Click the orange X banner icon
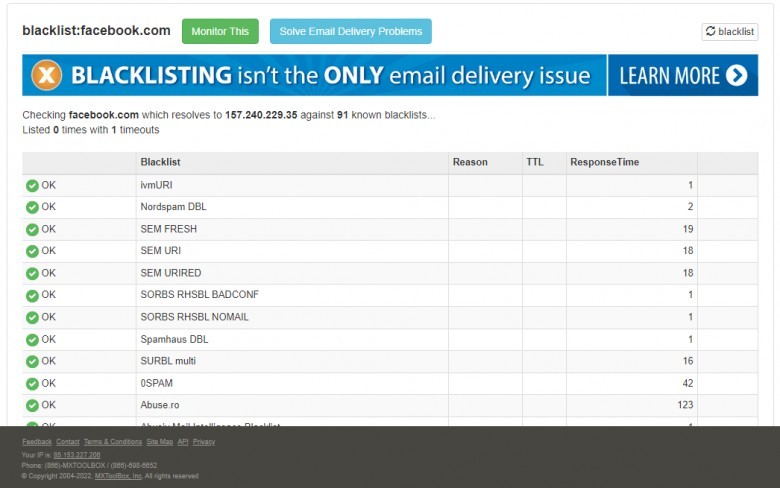 [x=46, y=75]
